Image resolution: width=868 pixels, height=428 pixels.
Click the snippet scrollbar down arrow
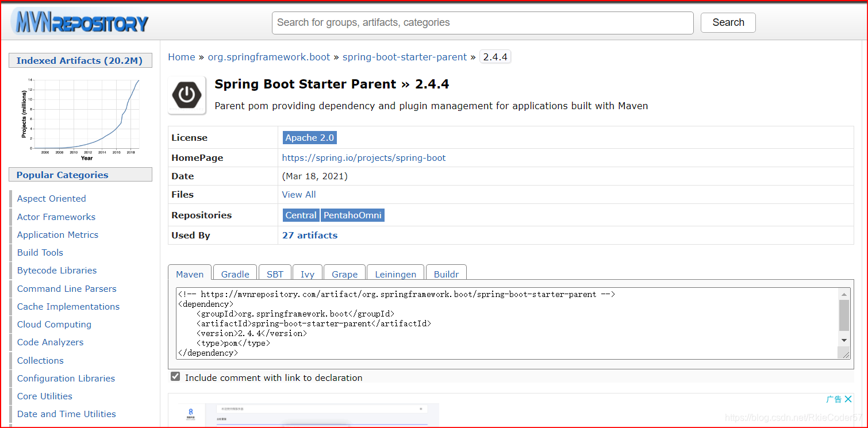(844, 340)
